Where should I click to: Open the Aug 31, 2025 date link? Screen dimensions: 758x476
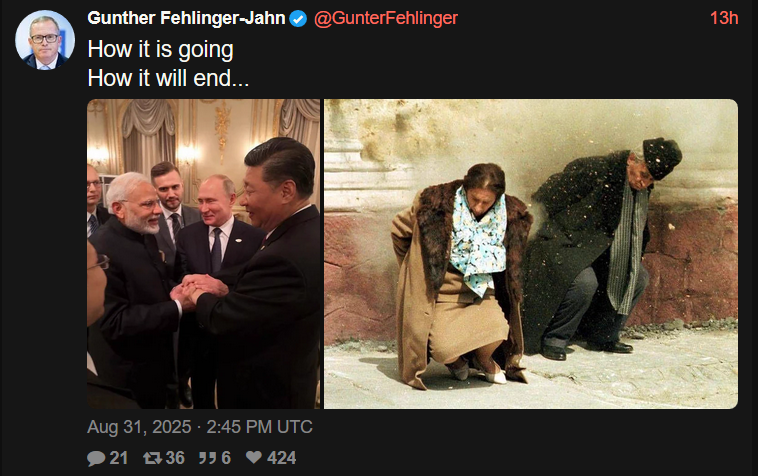[139, 427]
